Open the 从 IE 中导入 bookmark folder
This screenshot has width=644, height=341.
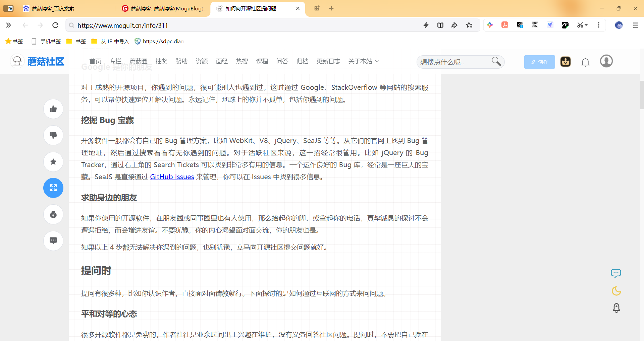pyautogui.click(x=110, y=41)
